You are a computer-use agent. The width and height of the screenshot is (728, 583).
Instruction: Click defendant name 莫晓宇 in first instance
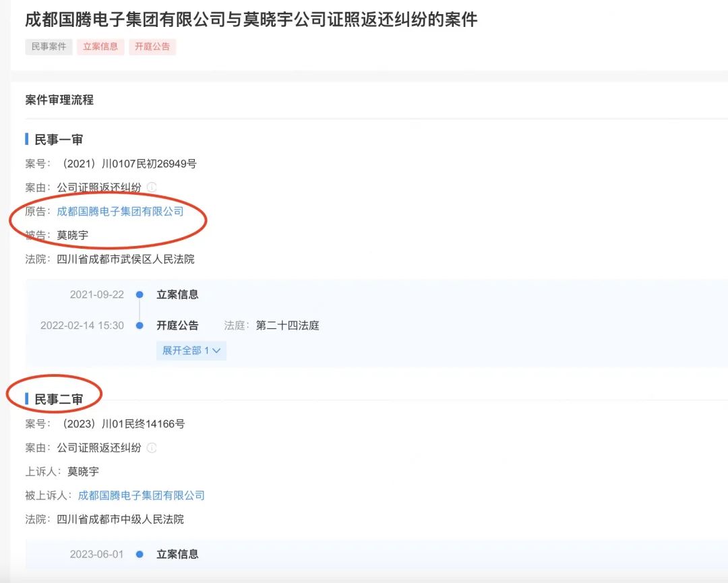pyautogui.click(x=72, y=235)
